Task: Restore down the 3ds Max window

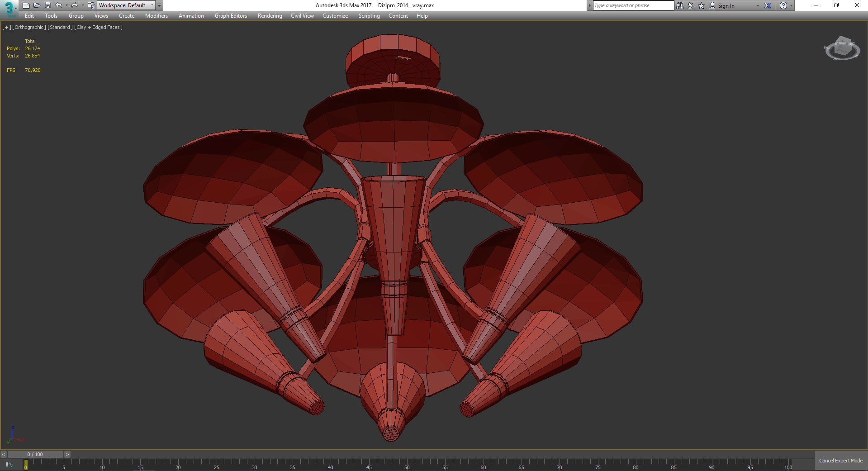Action: point(836,5)
